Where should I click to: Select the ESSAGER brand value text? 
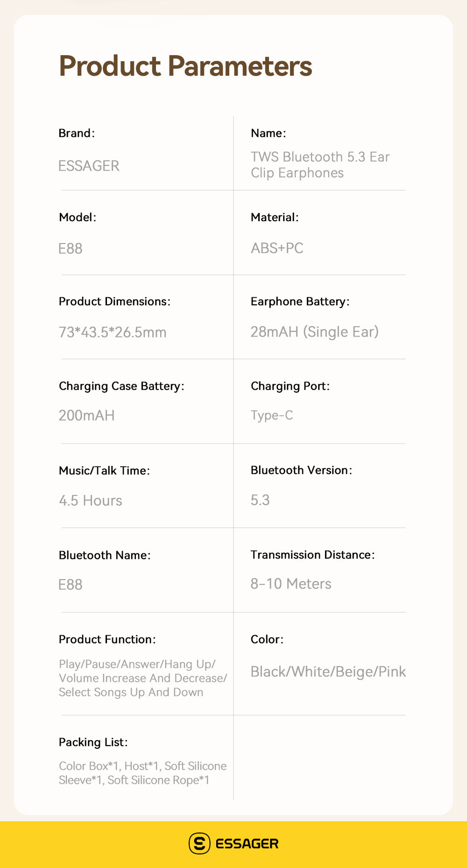point(89,166)
